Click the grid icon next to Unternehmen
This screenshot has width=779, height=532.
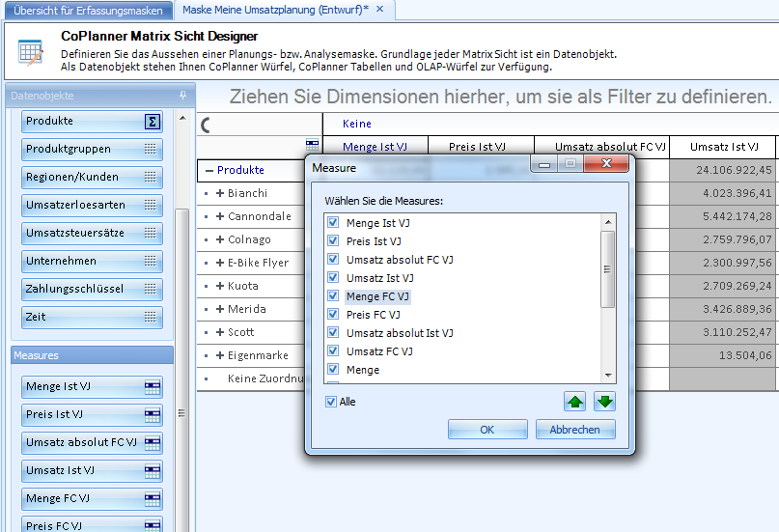click(x=150, y=261)
